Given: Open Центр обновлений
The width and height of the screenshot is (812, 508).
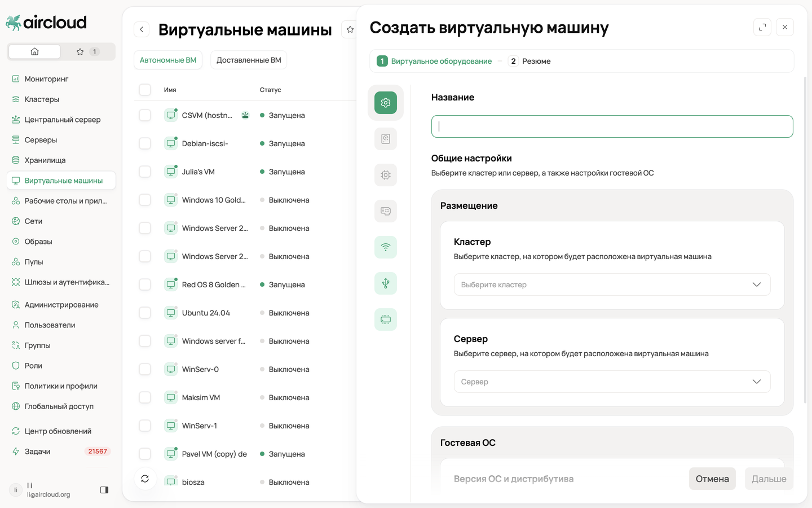Looking at the screenshot, I should (x=61, y=431).
